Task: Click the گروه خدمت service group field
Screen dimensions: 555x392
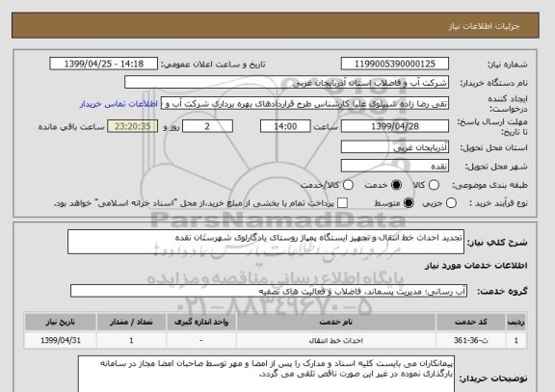Action: pyautogui.click(x=269, y=291)
